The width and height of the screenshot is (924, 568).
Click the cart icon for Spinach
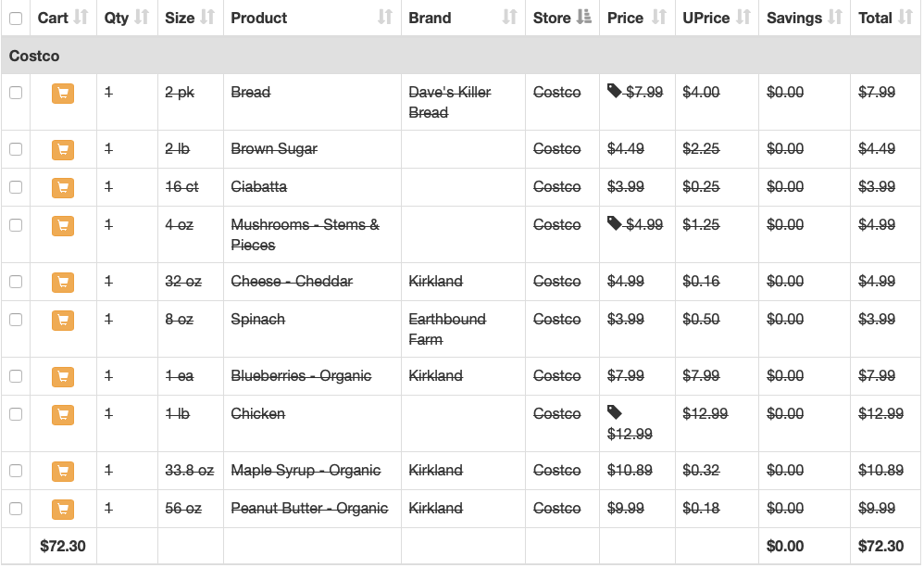[63, 321]
